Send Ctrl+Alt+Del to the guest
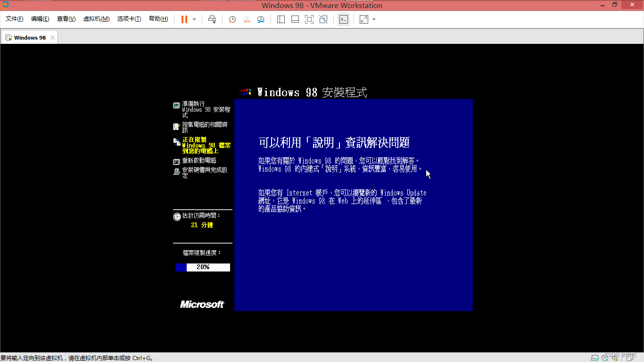 [x=212, y=19]
